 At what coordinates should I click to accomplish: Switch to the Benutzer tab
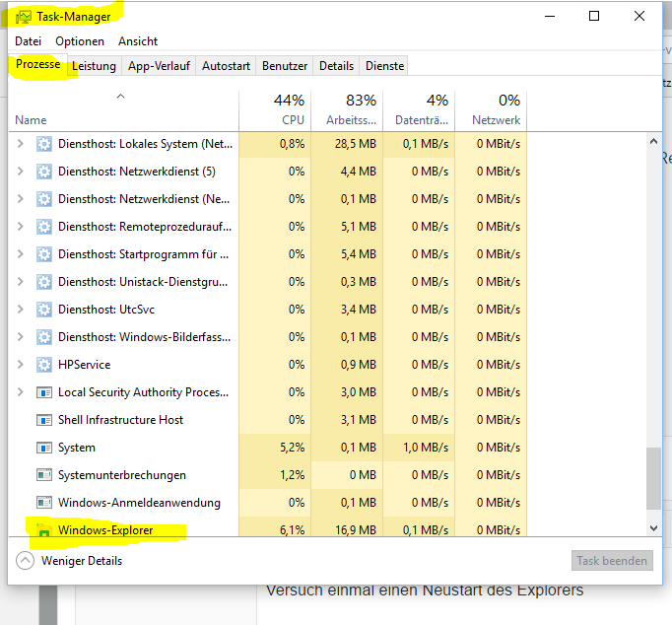pyautogui.click(x=285, y=66)
